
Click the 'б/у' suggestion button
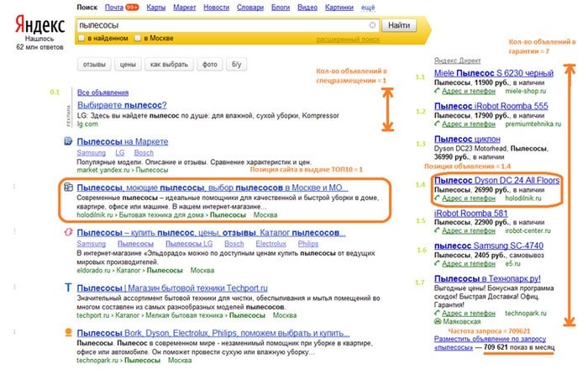[x=236, y=64]
